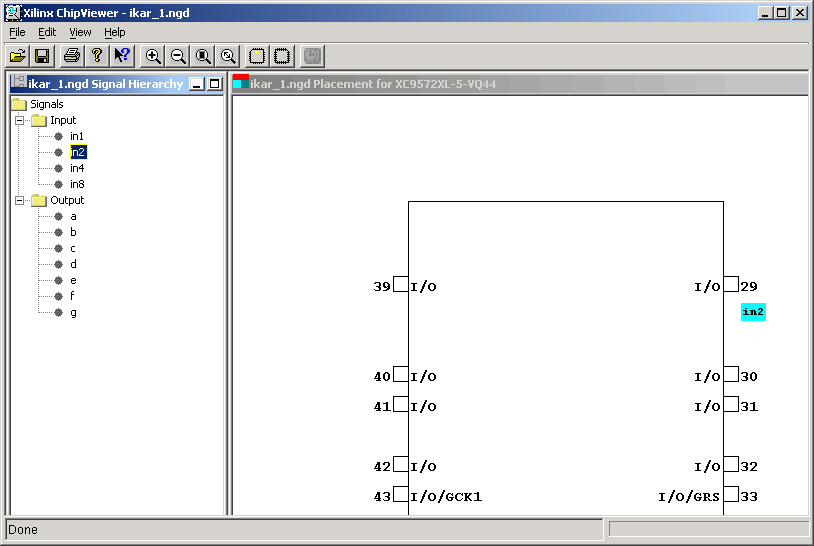The height and width of the screenshot is (546, 814).
Task: Click pin 31 box on the chip
Action: pos(731,404)
